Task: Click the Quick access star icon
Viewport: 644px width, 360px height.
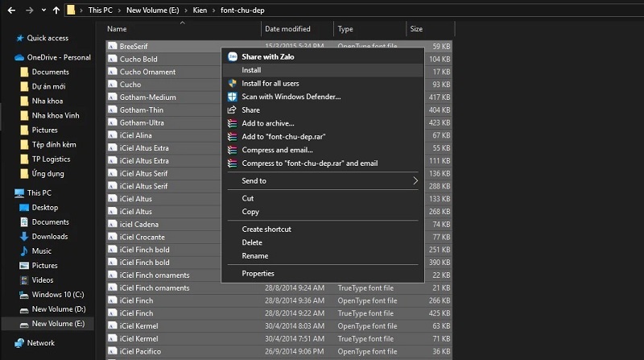Action: 18,38
